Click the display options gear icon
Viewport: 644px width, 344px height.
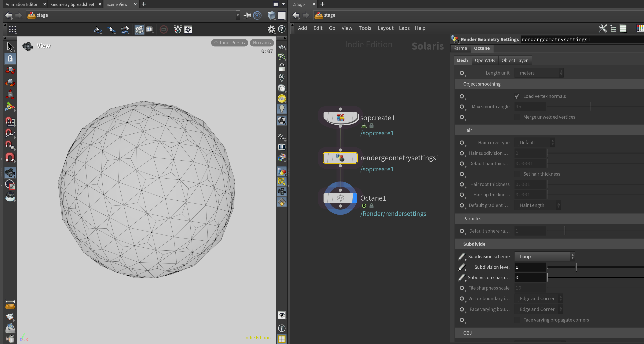pos(271,29)
